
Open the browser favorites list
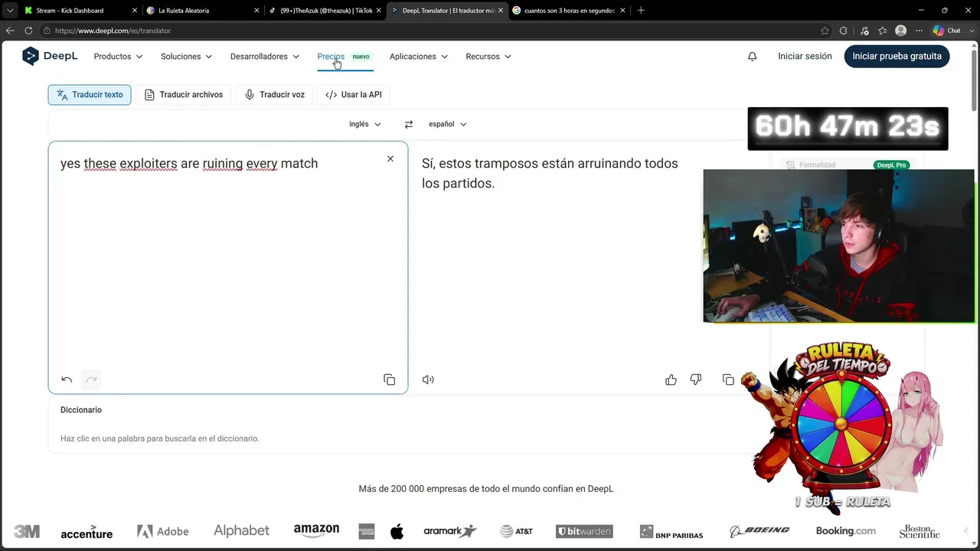pyautogui.click(x=883, y=31)
